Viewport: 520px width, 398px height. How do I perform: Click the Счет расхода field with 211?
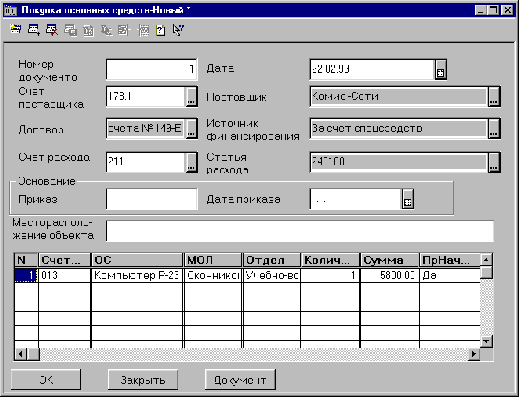[x=146, y=162]
